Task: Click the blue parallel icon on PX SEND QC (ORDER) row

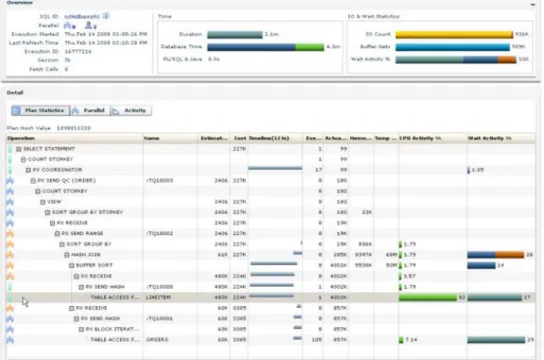Action: pos(10,180)
